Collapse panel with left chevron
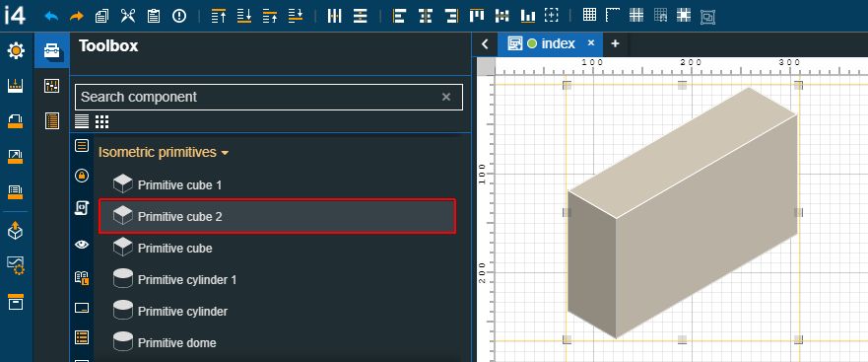The width and height of the screenshot is (868, 362). coord(485,44)
